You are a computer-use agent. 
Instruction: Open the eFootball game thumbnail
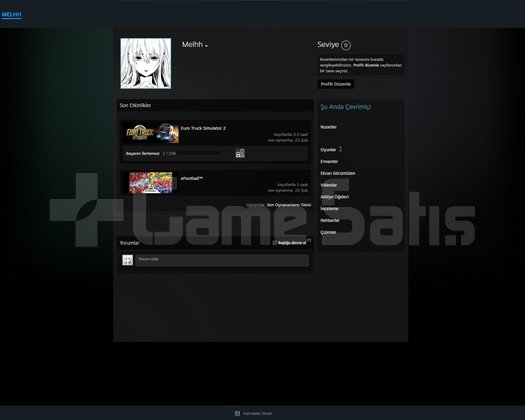click(151, 183)
